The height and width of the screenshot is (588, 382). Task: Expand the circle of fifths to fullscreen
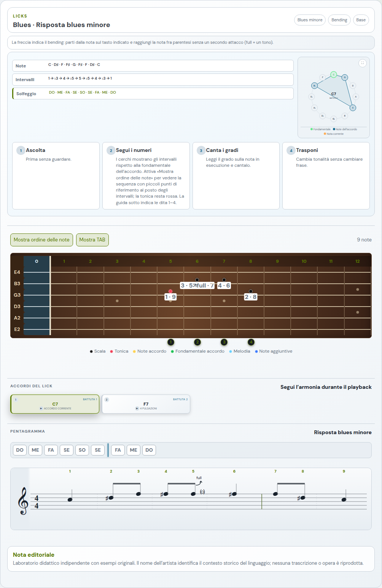(363, 63)
